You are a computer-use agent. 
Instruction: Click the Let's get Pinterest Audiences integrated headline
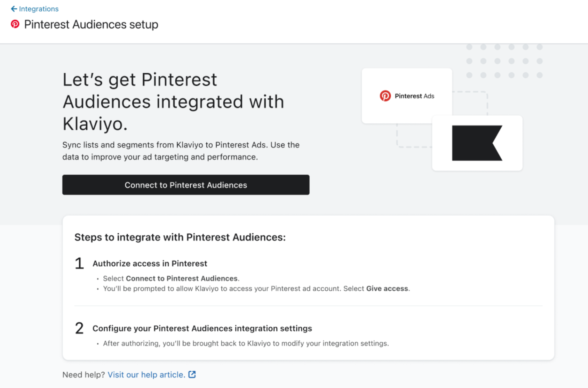click(173, 102)
